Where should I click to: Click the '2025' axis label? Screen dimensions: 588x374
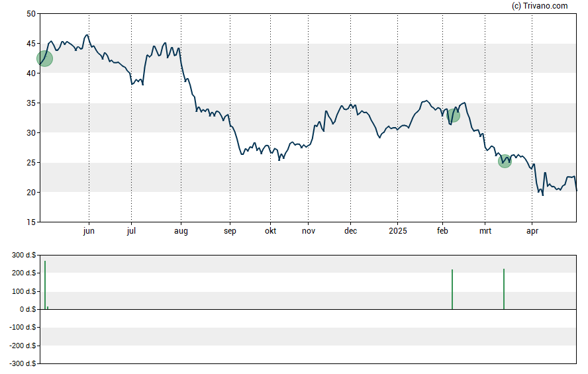pyautogui.click(x=397, y=231)
